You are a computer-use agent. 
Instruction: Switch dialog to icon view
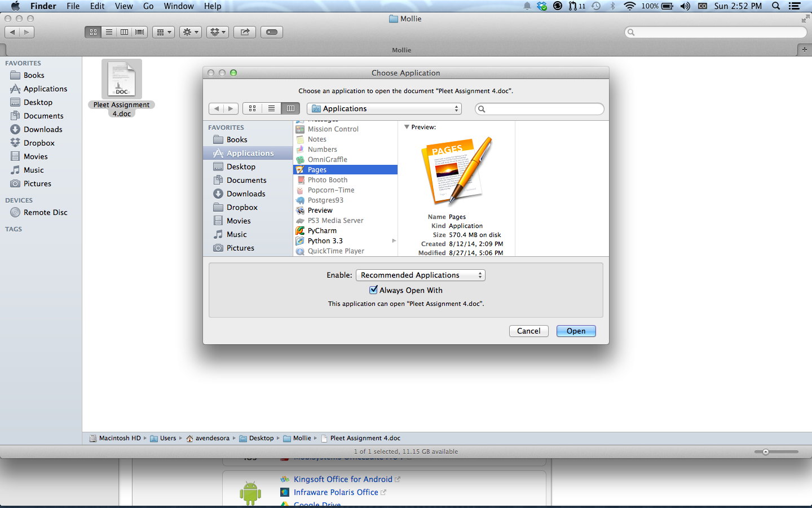pyautogui.click(x=252, y=108)
